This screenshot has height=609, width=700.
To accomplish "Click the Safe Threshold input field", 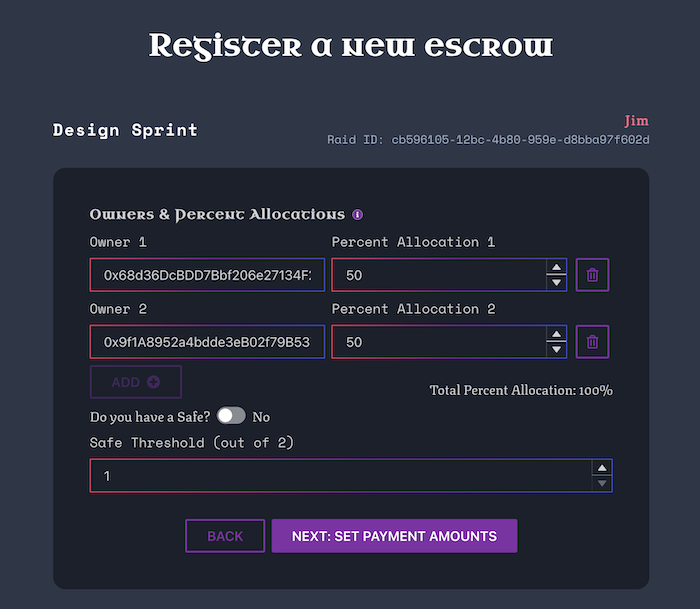I will tap(340, 476).
